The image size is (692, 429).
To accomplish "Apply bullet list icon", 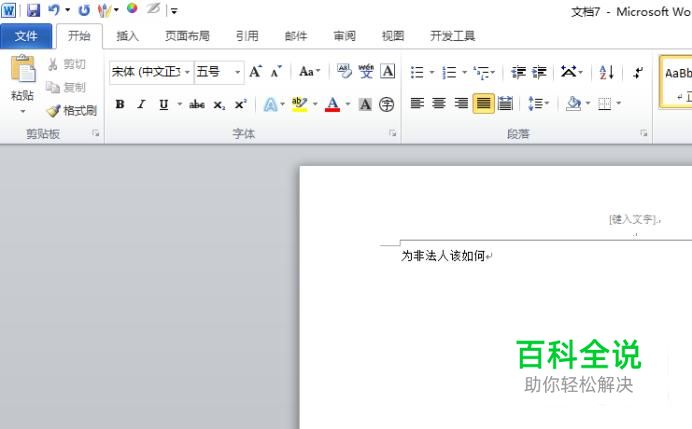I will (x=417, y=72).
